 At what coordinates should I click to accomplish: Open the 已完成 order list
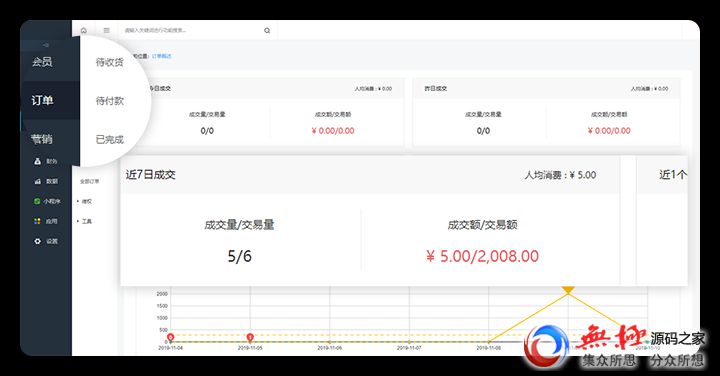(x=110, y=139)
